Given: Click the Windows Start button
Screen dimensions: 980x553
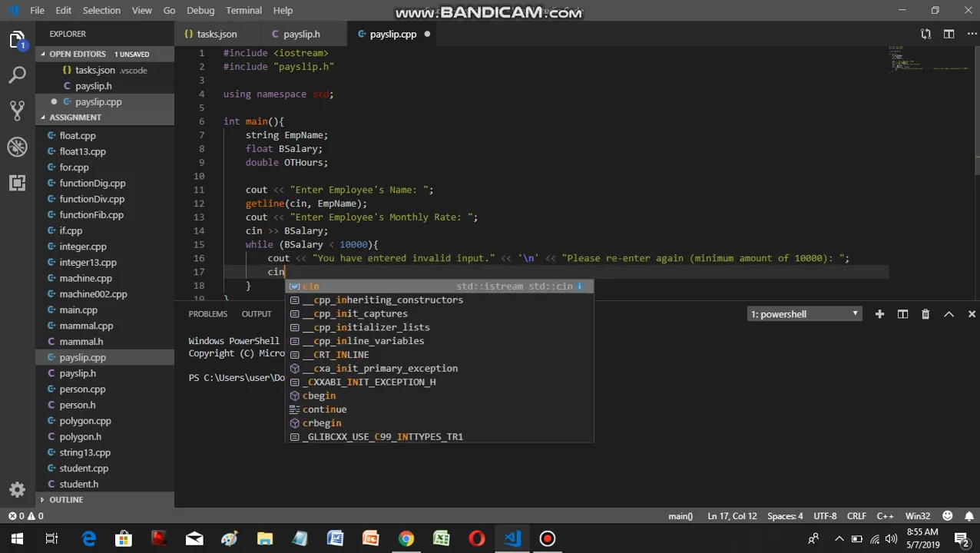Looking at the screenshot, I should click(17, 538).
